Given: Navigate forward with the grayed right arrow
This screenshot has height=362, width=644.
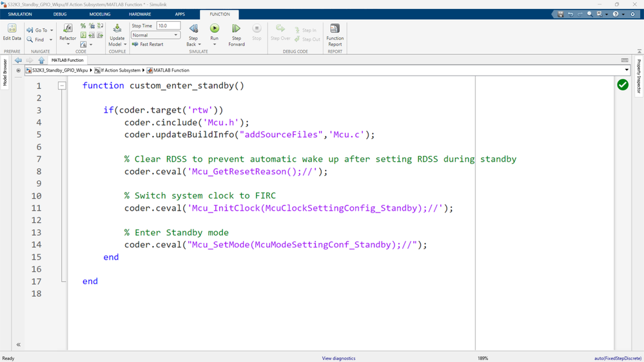Looking at the screenshot, I should [x=30, y=60].
